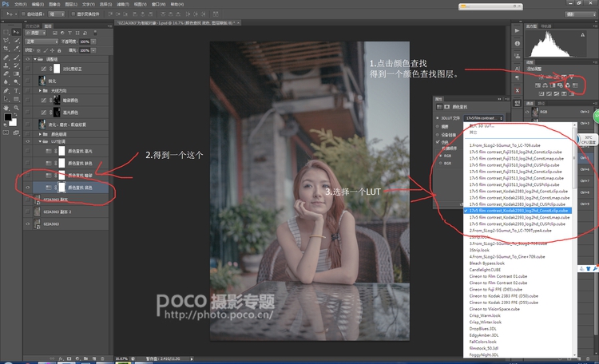Open layer blend mode dropdown

42,42
